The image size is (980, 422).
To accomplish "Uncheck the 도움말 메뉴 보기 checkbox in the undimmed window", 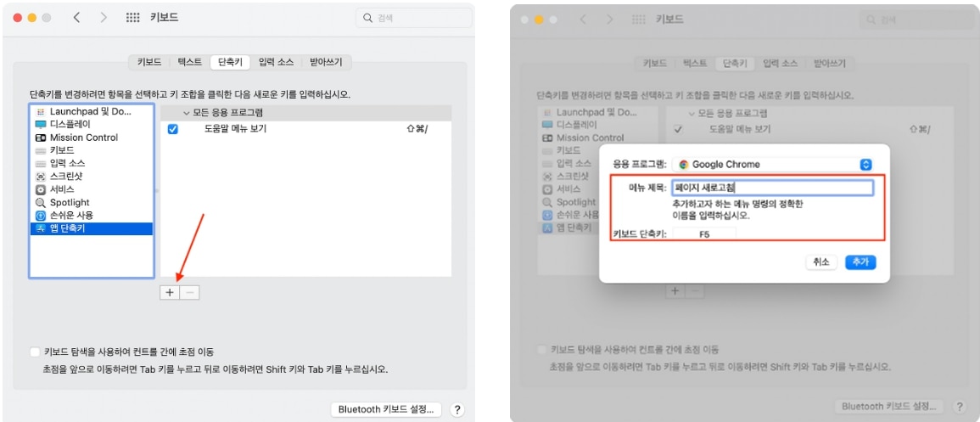I will pos(173,129).
